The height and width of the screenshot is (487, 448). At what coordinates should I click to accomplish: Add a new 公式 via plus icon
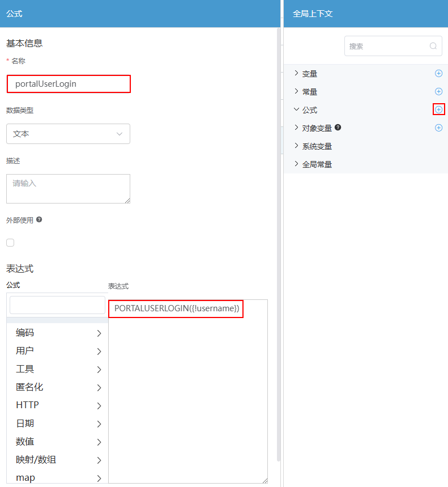coord(438,109)
